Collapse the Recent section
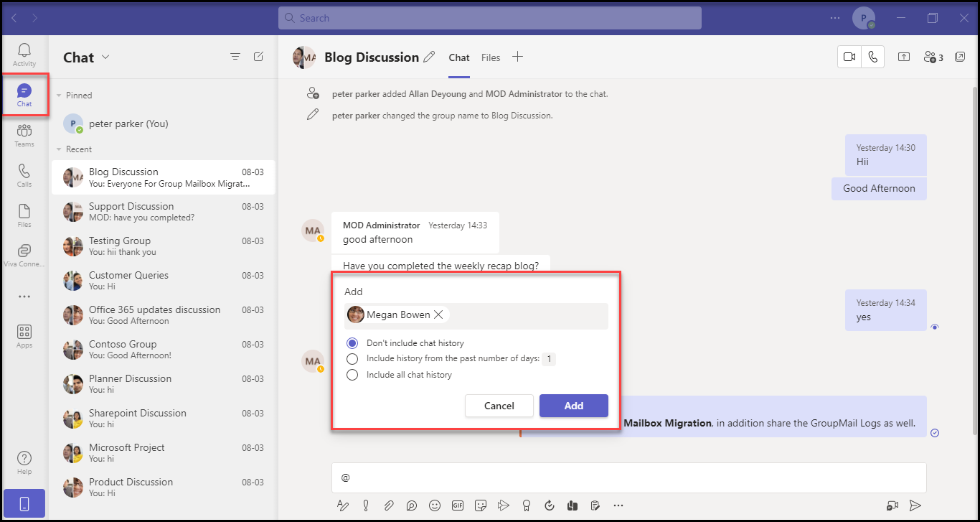The image size is (980, 522). (59, 149)
